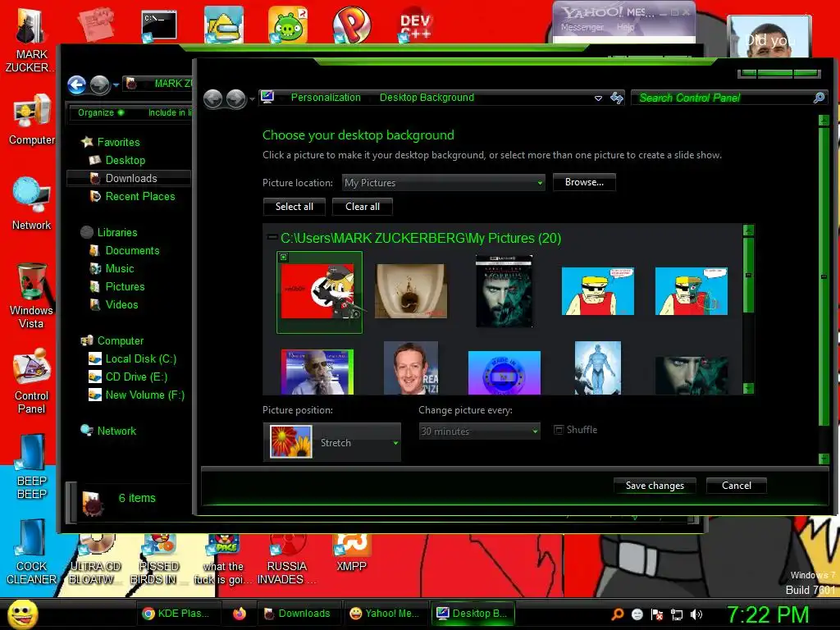Select Downloads in Explorer Favorites
The height and width of the screenshot is (630, 840).
coord(129,178)
